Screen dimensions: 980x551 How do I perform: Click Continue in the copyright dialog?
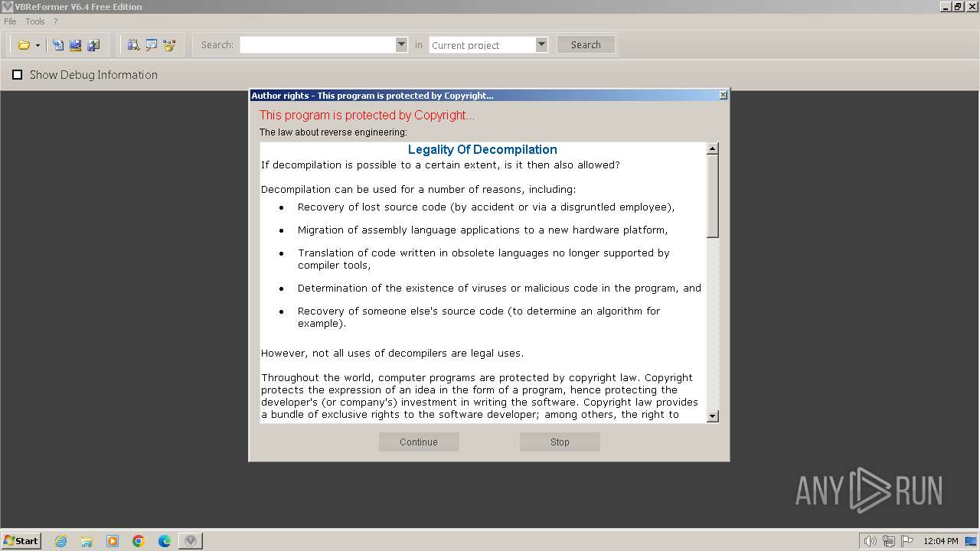[x=419, y=442]
